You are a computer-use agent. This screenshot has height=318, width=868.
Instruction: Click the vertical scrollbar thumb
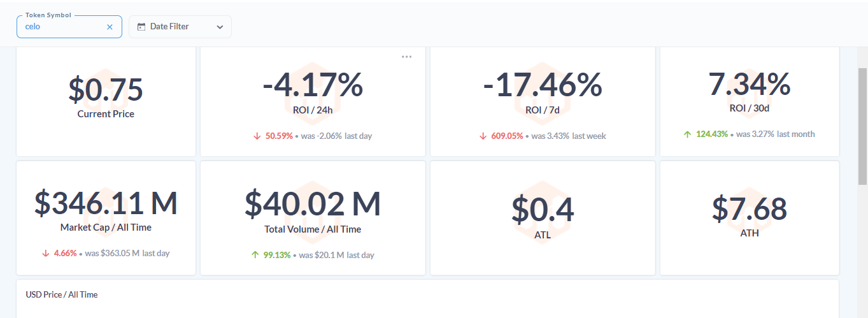862,126
